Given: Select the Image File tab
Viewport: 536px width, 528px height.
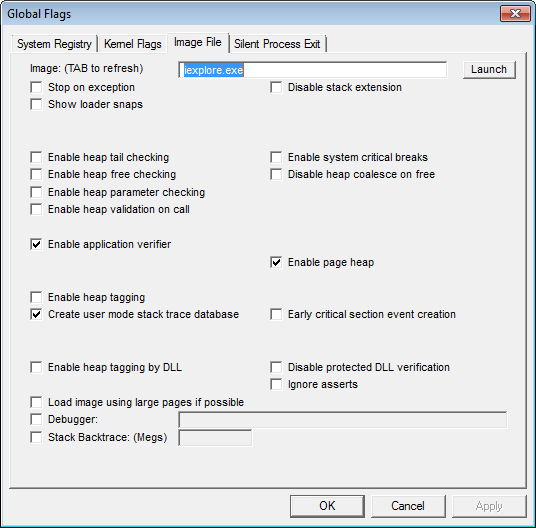Looking at the screenshot, I should point(198,42).
